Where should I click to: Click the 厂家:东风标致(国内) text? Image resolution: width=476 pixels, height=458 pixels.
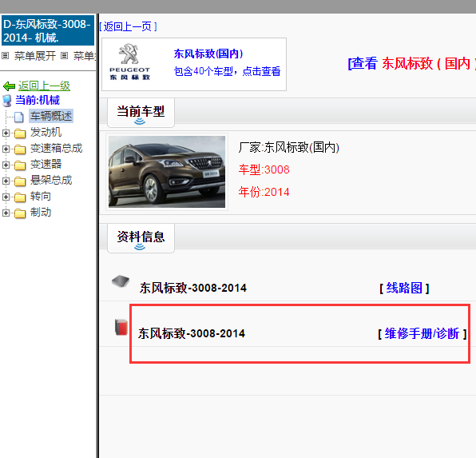tap(288, 147)
